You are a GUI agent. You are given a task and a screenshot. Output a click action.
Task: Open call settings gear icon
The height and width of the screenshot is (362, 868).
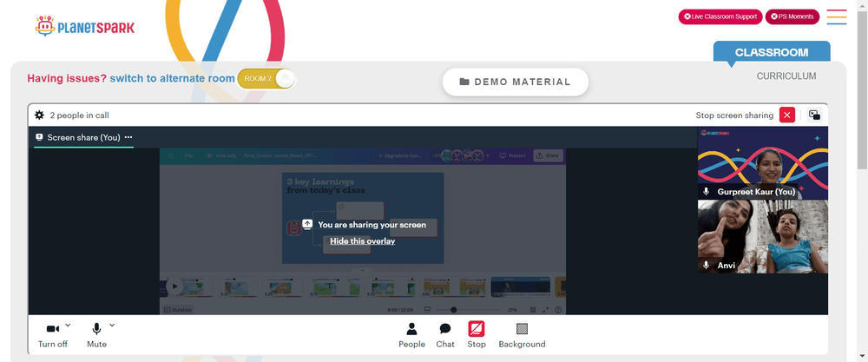coord(39,115)
